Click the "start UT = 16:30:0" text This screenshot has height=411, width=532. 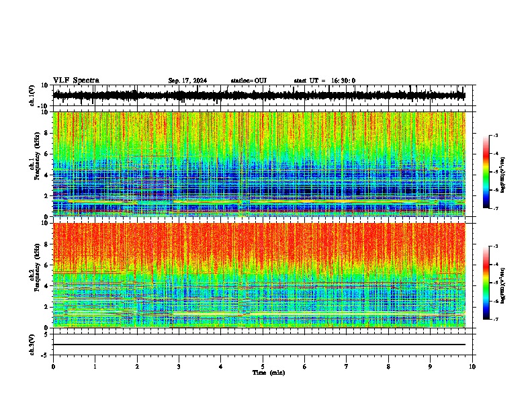point(324,81)
